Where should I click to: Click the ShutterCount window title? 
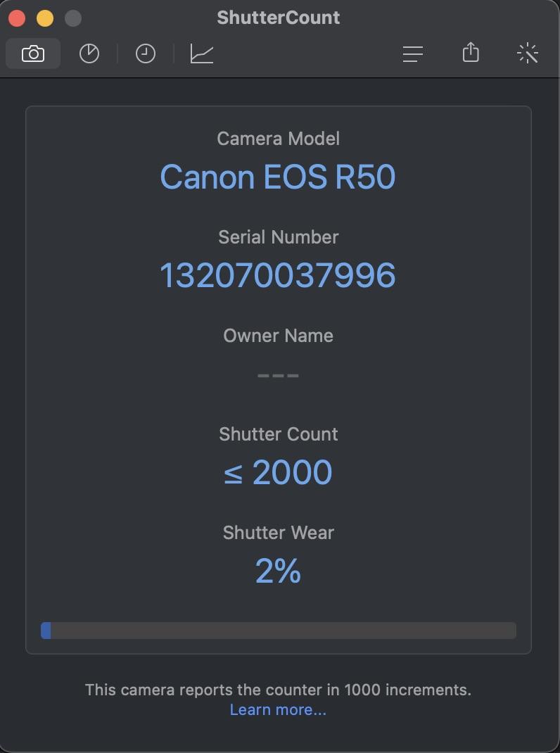point(278,18)
